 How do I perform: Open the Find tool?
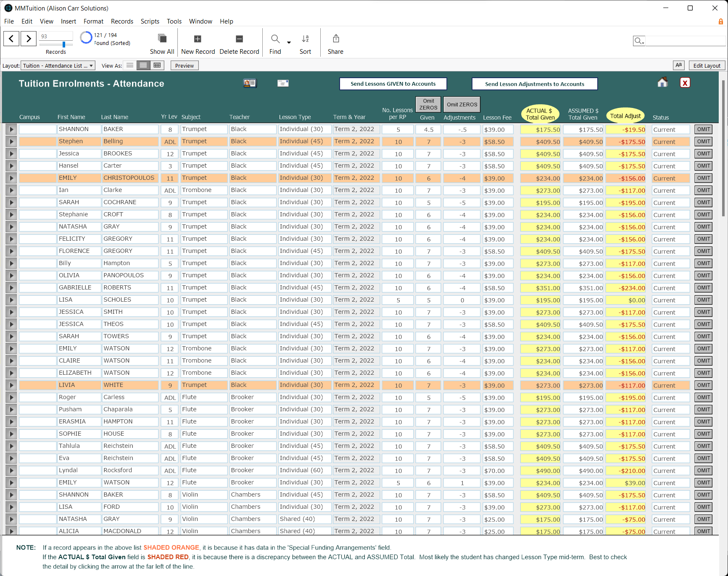coord(275,44)
